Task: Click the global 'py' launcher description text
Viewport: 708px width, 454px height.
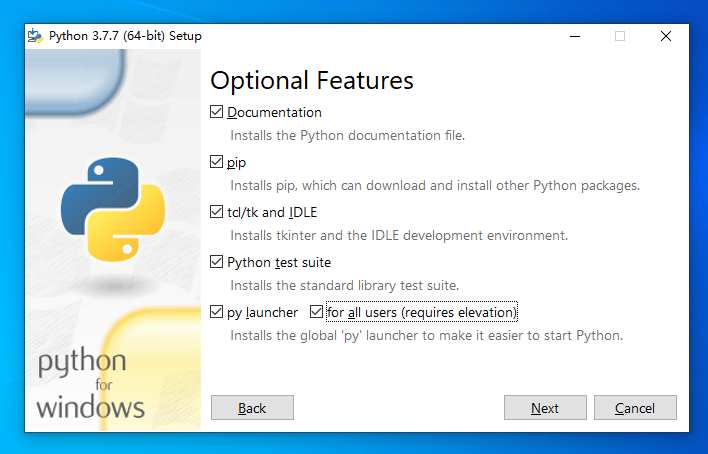Action: pos(426,336)
